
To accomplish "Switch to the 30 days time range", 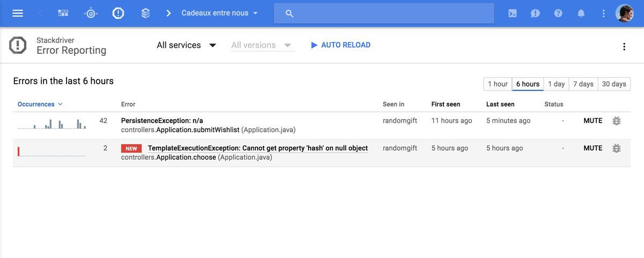I will [x=614, y=84].
